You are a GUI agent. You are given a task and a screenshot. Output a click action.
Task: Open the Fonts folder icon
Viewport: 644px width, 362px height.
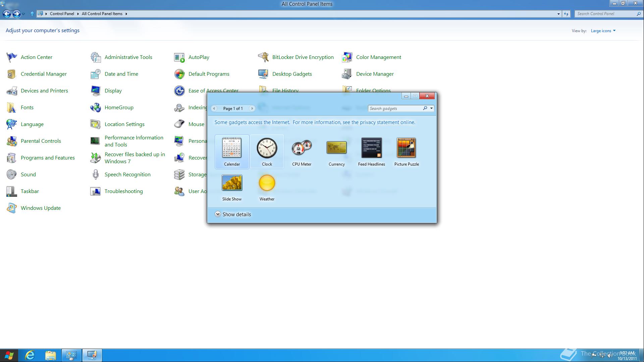[x=12, y=108]
